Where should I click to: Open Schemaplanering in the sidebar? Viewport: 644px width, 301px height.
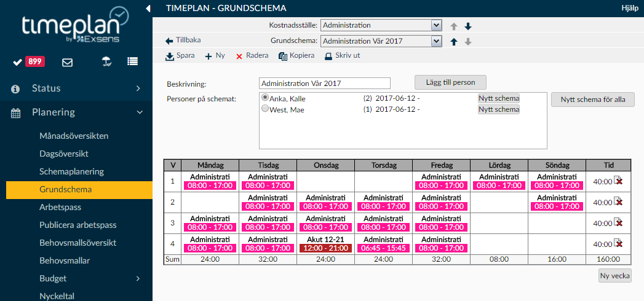pos(71,171)
